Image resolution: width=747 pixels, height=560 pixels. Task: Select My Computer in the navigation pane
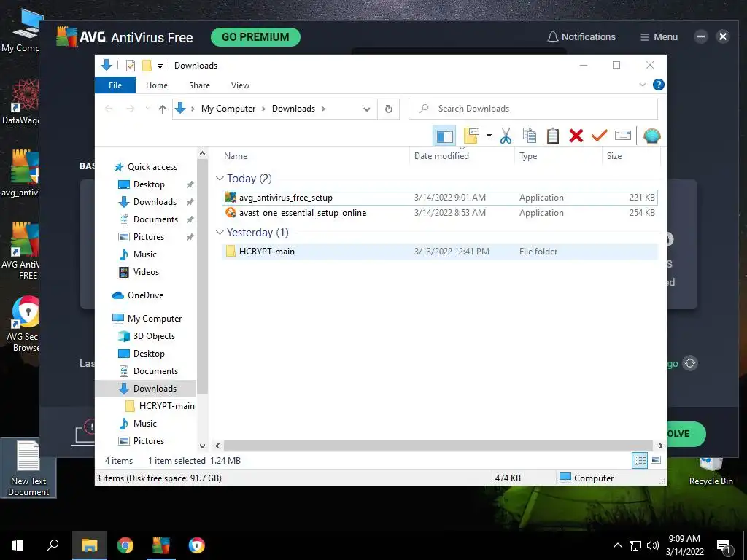[x=155, y=319]
